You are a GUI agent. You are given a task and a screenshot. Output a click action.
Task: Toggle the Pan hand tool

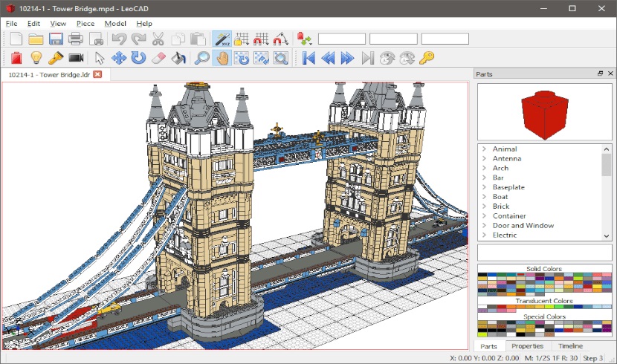pos(222,58)
